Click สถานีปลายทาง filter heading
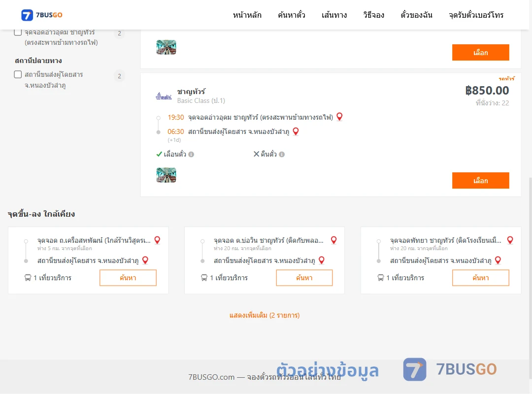 pos(38,61)
